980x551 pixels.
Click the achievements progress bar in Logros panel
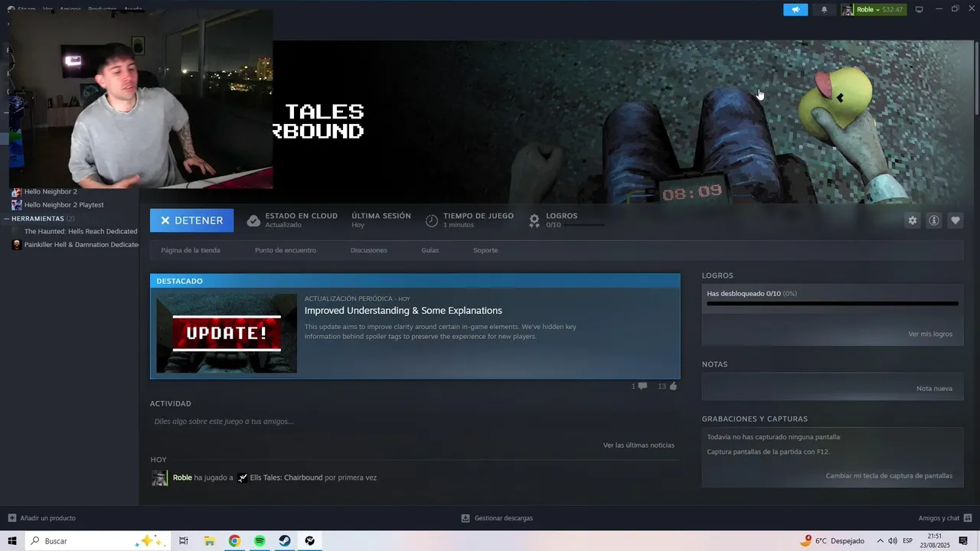[x=832, y=304]
